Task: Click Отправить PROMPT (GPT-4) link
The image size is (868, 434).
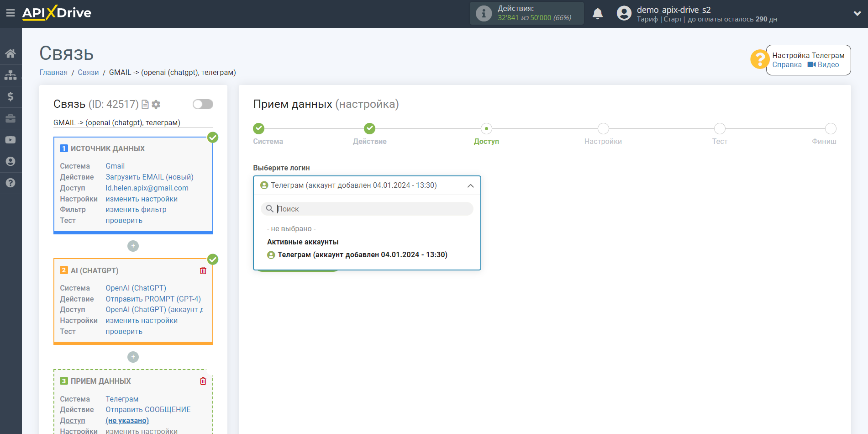Action: click(153, 299)
